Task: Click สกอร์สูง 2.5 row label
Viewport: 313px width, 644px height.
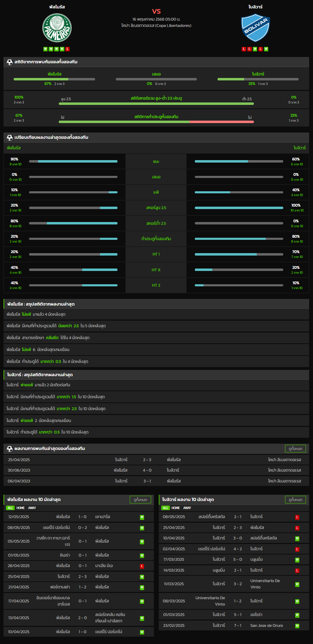Action: point(156,208)
